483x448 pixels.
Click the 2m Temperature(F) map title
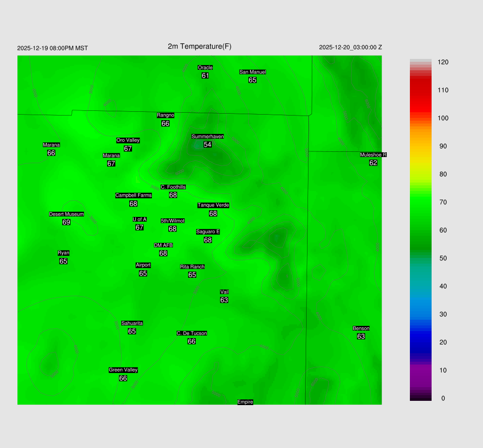point(200,46)
